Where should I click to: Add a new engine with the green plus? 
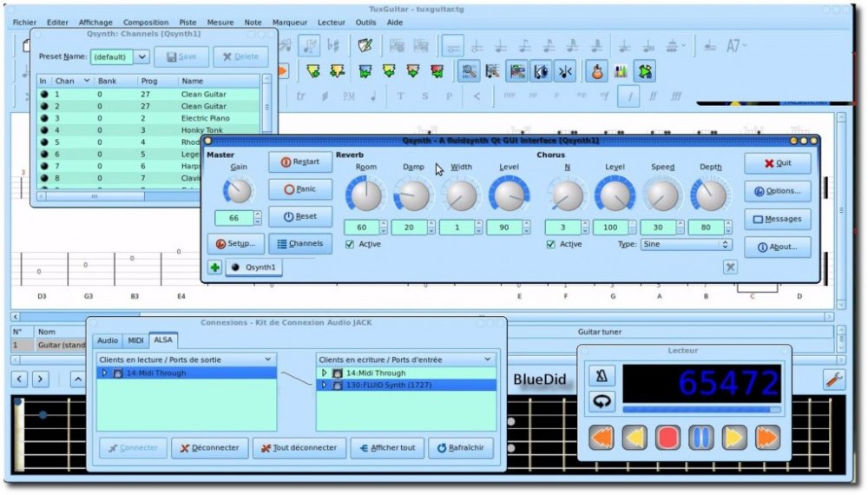[x=214, y=267]
